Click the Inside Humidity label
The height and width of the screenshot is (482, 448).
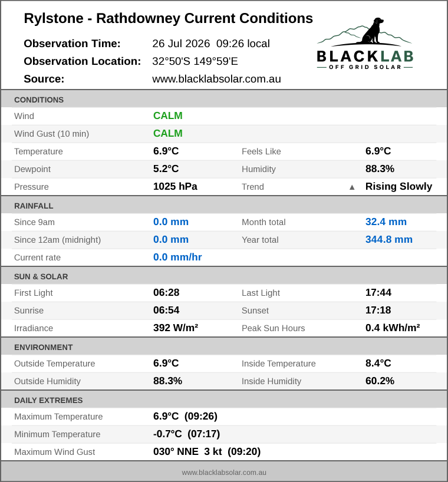[272, 381]
